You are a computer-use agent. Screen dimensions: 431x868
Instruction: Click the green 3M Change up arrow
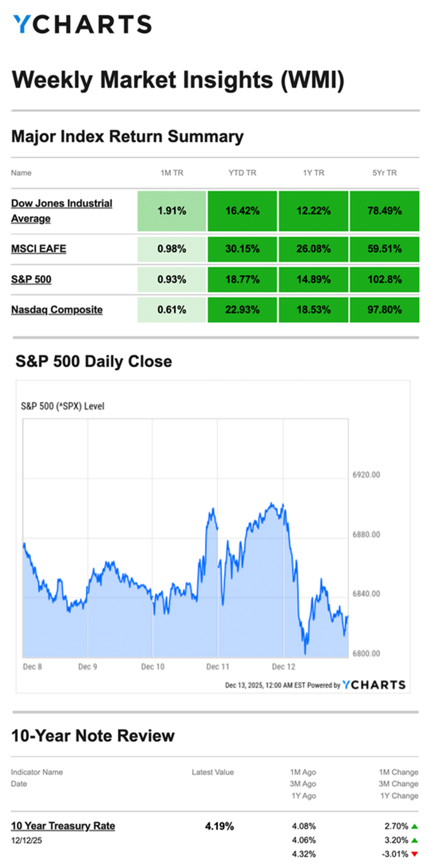414,840
